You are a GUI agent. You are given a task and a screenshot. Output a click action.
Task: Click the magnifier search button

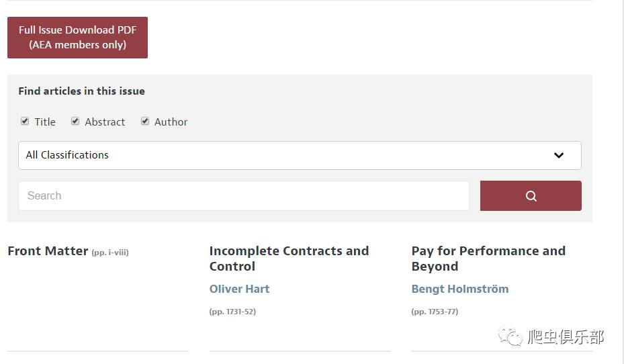click(531, 196)
